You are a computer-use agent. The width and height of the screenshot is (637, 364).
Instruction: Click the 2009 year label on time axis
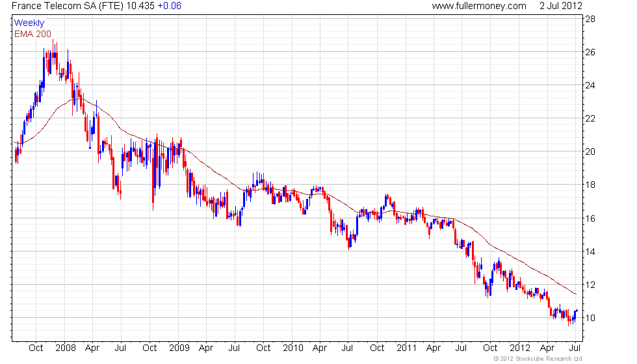click(179, 348)
